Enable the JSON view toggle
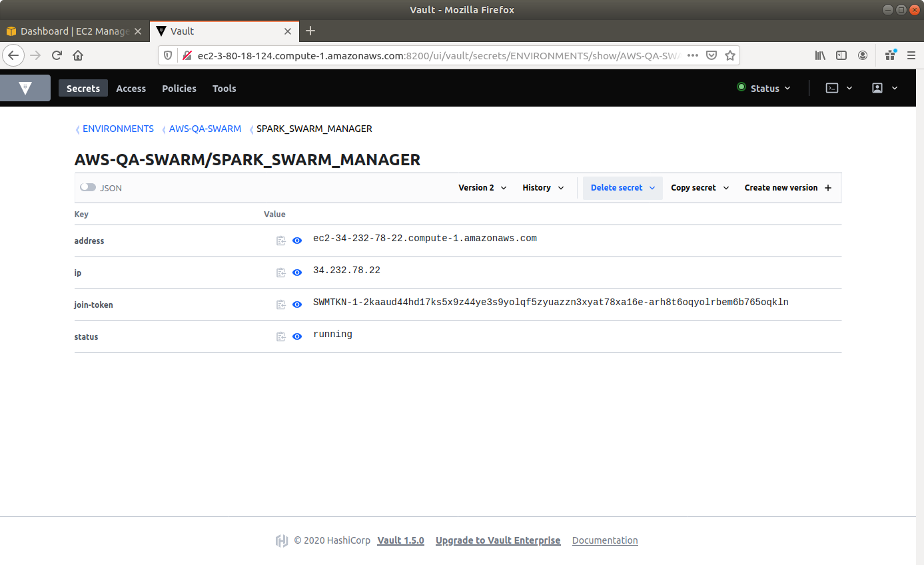The height and width of the screenshot is (565, 924). coord(88,188)
